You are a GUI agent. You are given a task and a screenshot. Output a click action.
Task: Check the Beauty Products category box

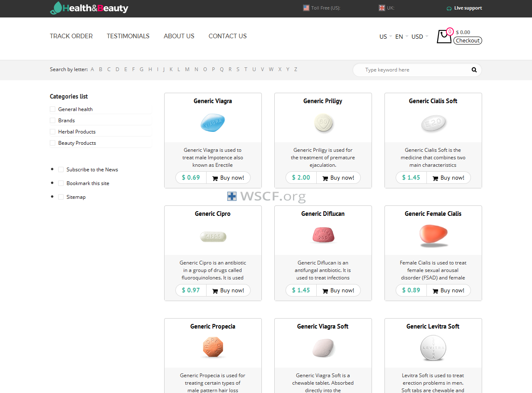pos(52,143)
